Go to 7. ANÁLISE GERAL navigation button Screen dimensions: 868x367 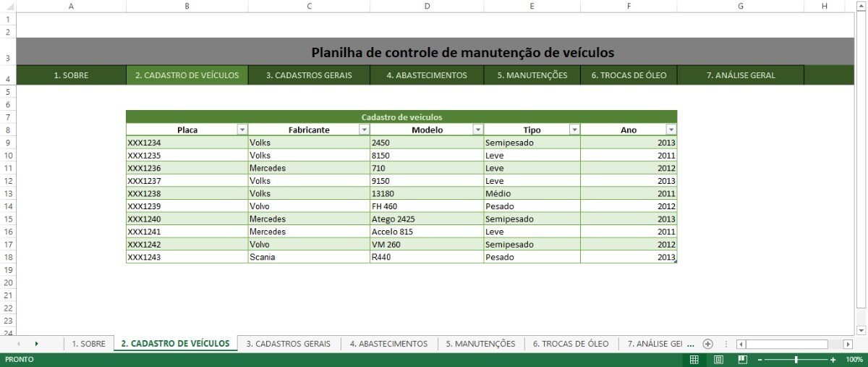(741, 75)
